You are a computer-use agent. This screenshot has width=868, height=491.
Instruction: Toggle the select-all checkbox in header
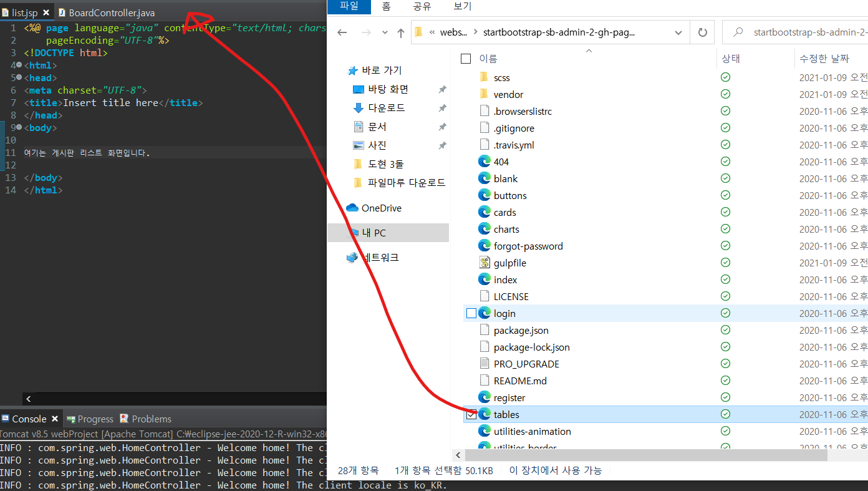(466, 59)
